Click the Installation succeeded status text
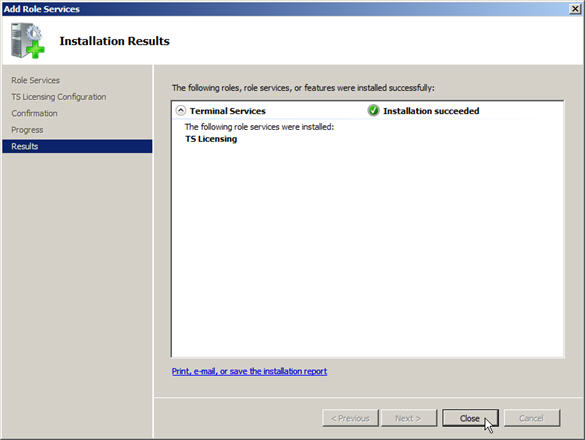Viewport: 585px width, 440px height. 431,111
